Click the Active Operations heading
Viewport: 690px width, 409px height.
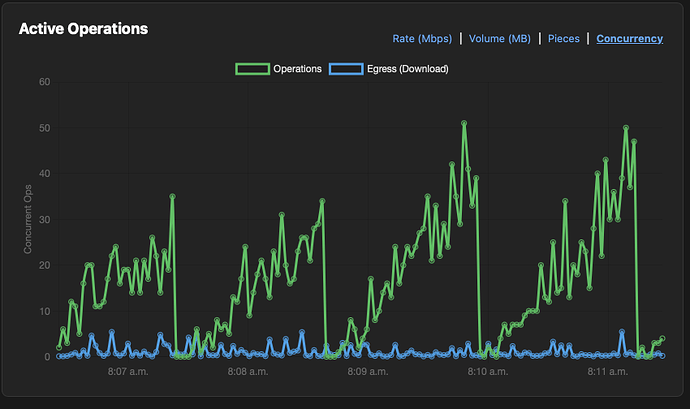tap(83, 29)
